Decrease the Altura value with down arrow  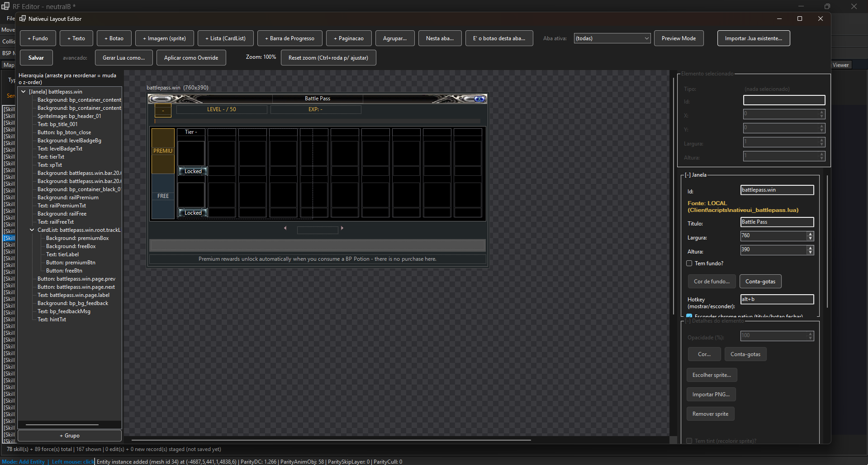point(810,252)
